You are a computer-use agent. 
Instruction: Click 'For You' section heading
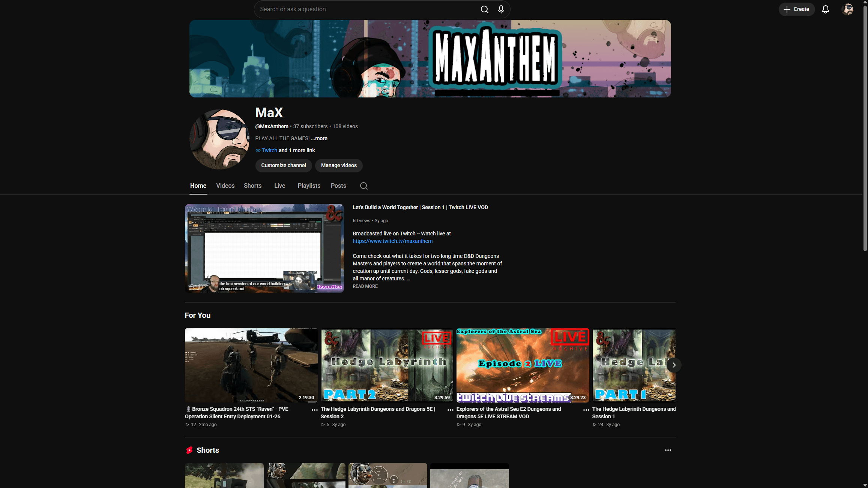coord(198,315)
